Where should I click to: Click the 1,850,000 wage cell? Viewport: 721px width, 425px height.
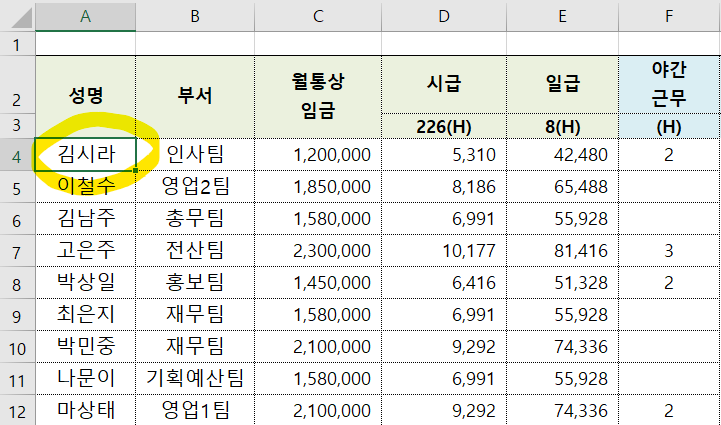tap(318, 186)
